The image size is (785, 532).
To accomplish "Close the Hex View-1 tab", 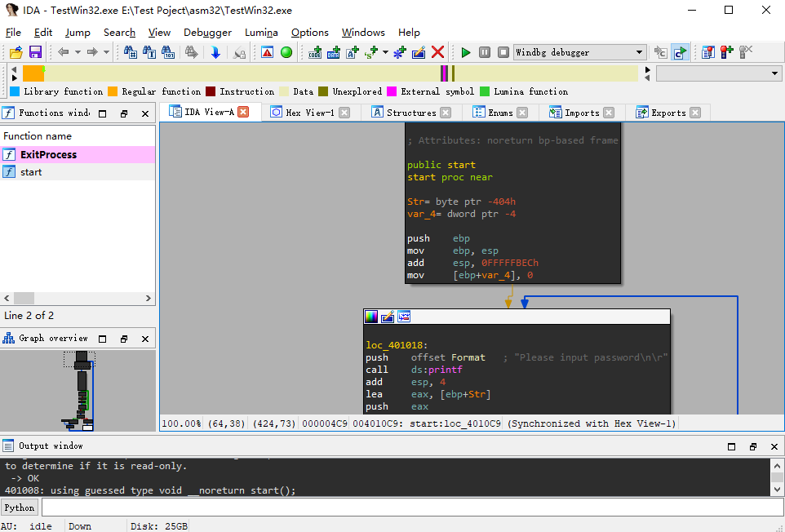I will (x=344, y=113).
